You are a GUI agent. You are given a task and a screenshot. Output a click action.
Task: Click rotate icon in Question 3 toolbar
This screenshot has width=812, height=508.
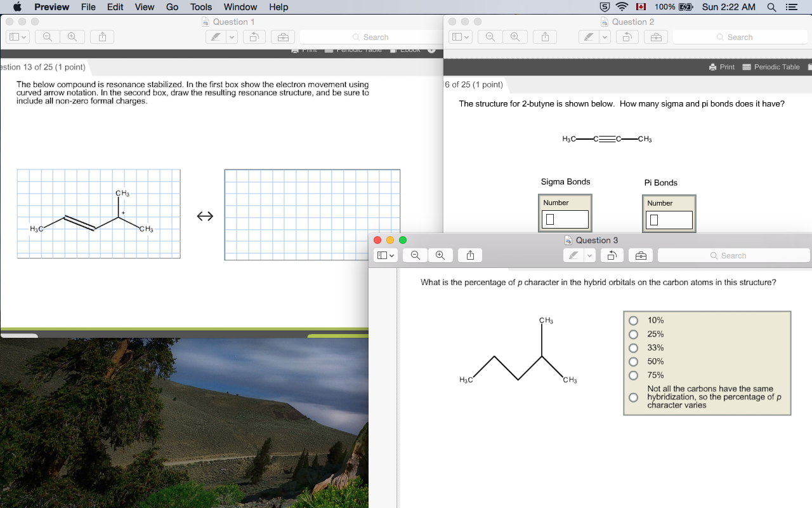pos(612,255)
